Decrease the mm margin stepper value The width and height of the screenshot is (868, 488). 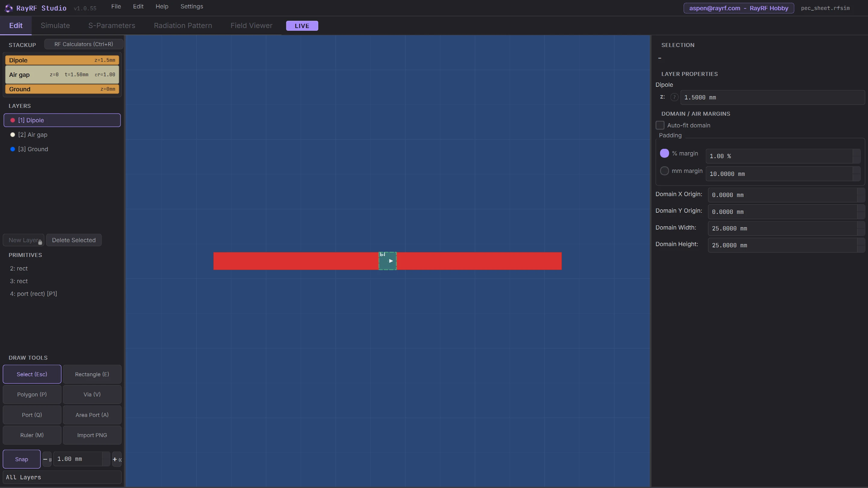pyautogui.click(x=857, y=177)
